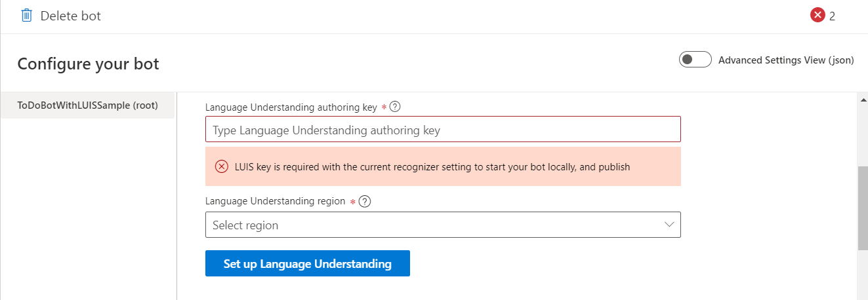The height and width of the screenshot is (300, 868).
Task: Click the error count number 2
Action: pyautogui.click(x=832, y=16)
